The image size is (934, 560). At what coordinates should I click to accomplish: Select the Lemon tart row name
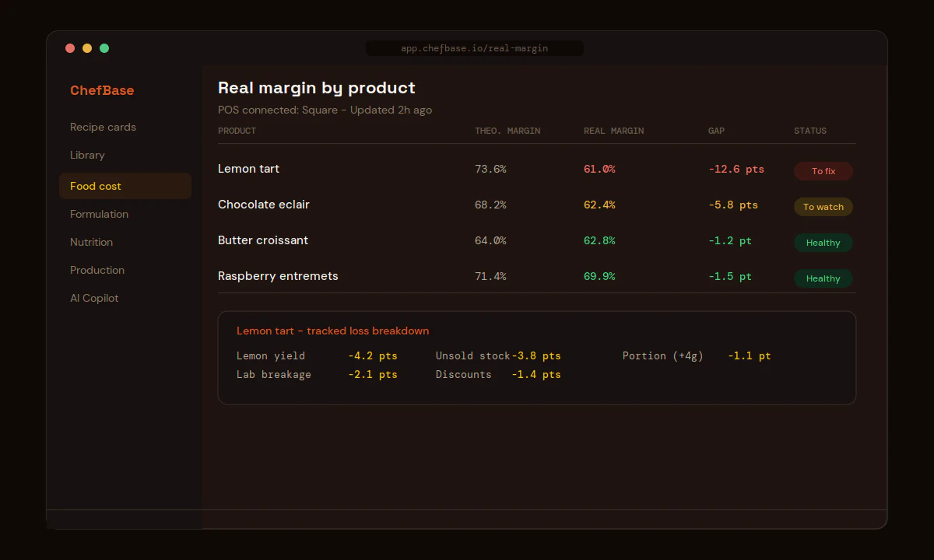pyautogui.click(x=248, y=169)
